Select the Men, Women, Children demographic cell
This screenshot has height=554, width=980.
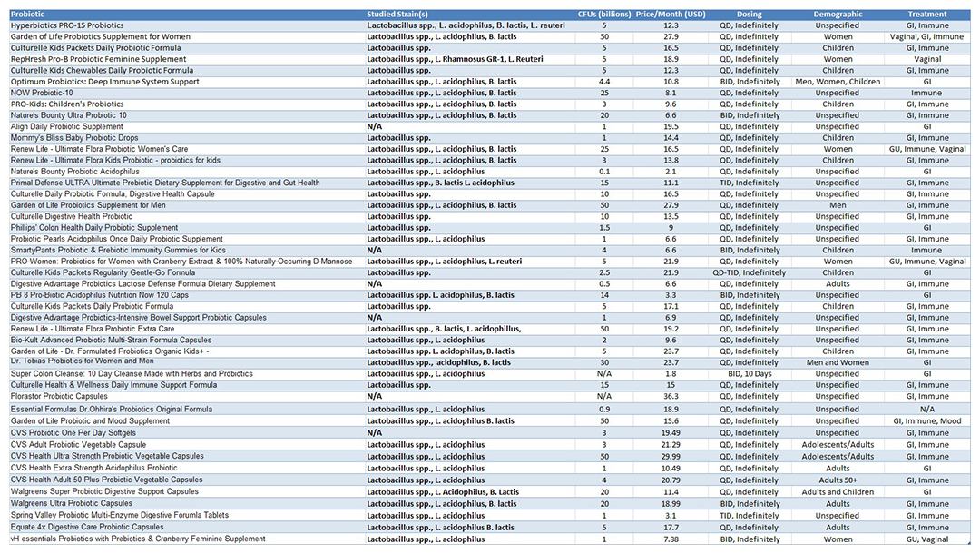838,82
